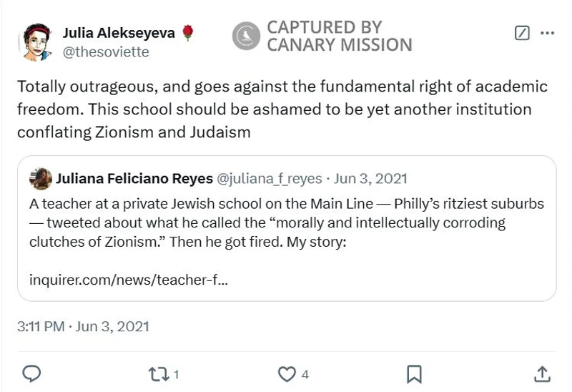Repost this tweet with the retweet icon
The width and height of the screenshot is (572, 392).
pyautogui.click(x=155, y=373)
